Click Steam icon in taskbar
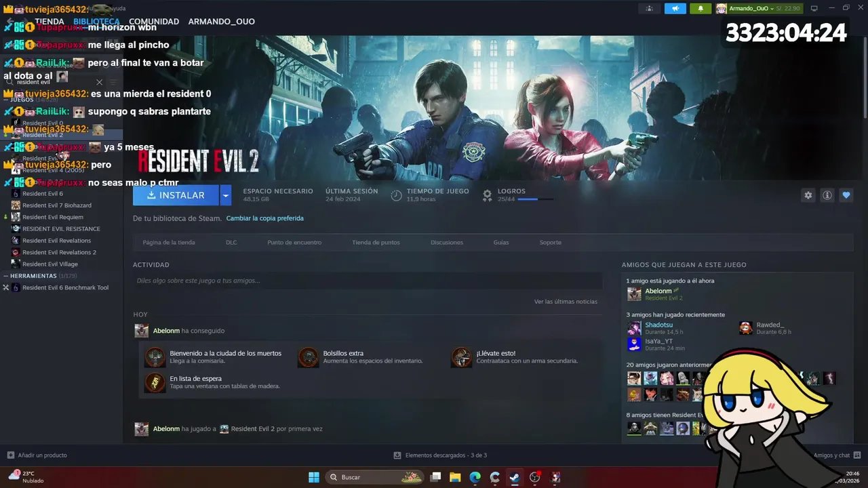The image size is (868, 488). [515, 477]
